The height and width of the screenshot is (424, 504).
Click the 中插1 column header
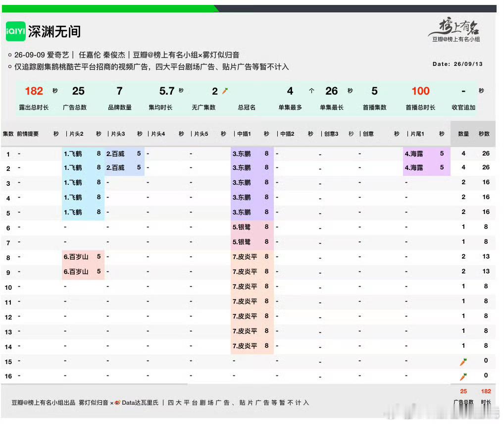pyautogui.click(x=244, y=134)
